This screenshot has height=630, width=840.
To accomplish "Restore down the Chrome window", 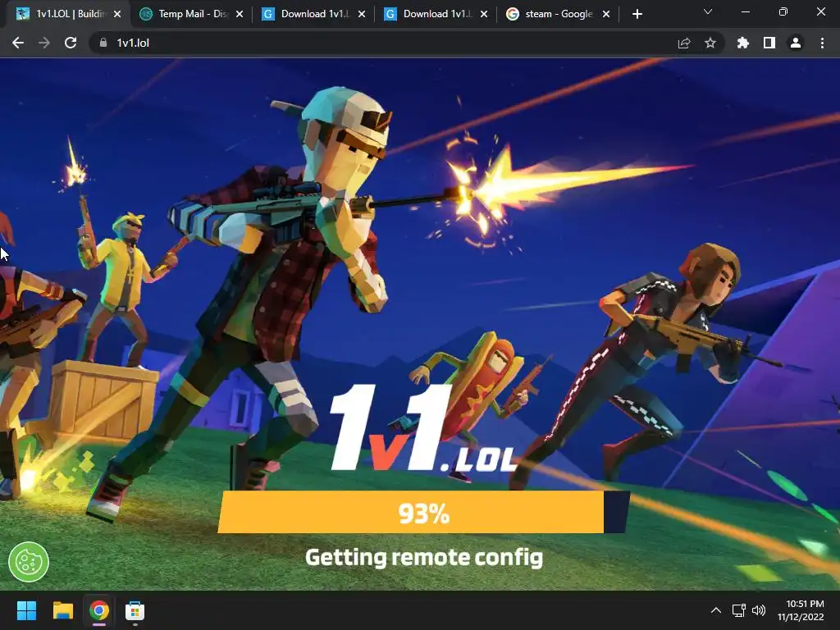I will point(783,11).
